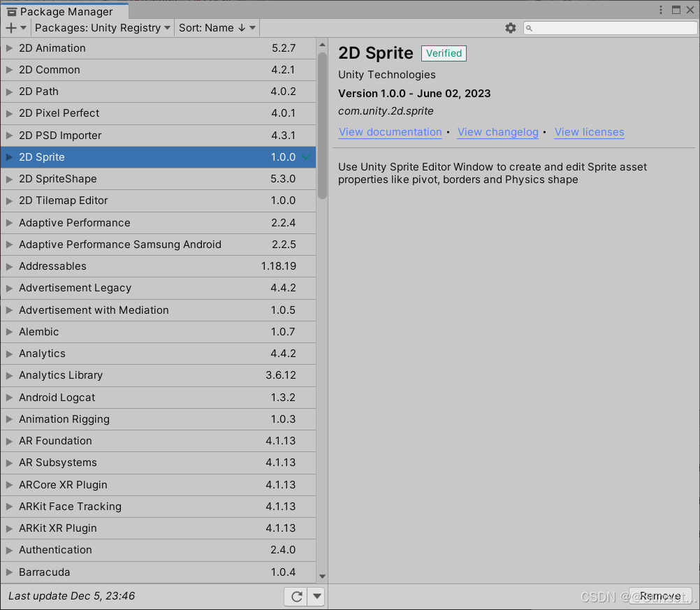Open View changelog link
The height and width of the screenshot is (610, 700).
pyautogui.click(x=498, y=132)
